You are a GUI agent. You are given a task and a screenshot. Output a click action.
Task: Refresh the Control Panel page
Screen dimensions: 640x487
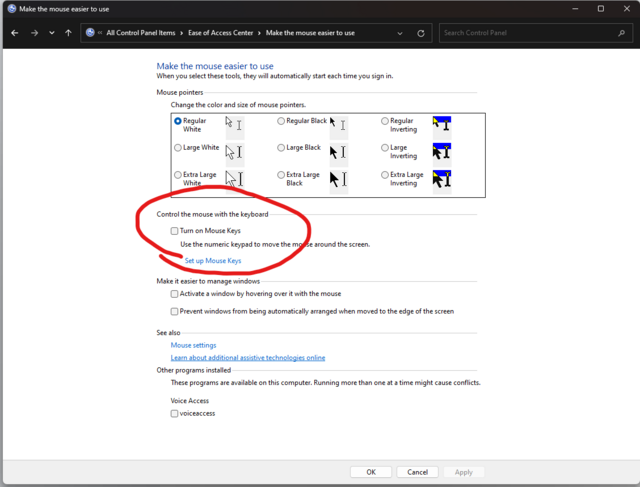pos(421,33)
